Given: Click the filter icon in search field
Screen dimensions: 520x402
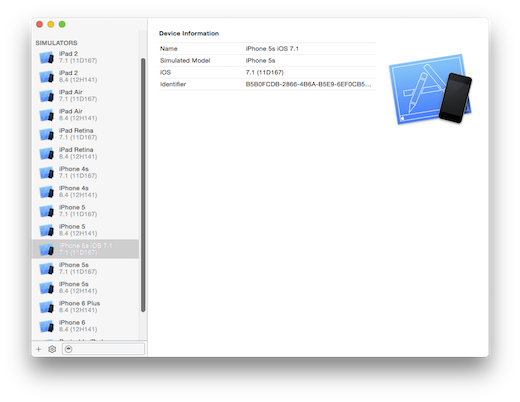Looking at the screenshot, I should pyautogui.click(x=69, y=349).
